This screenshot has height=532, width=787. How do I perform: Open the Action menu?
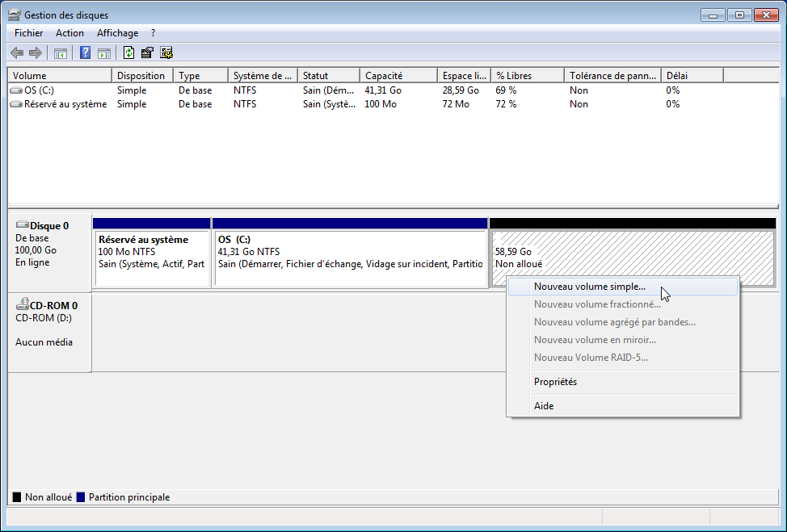tap(69, 33)
